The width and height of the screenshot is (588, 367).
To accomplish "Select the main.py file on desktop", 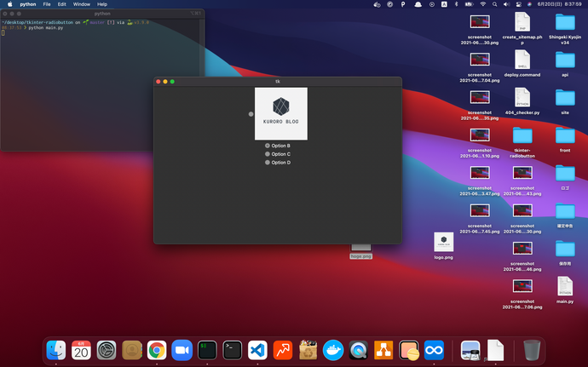I will [565, 290].
